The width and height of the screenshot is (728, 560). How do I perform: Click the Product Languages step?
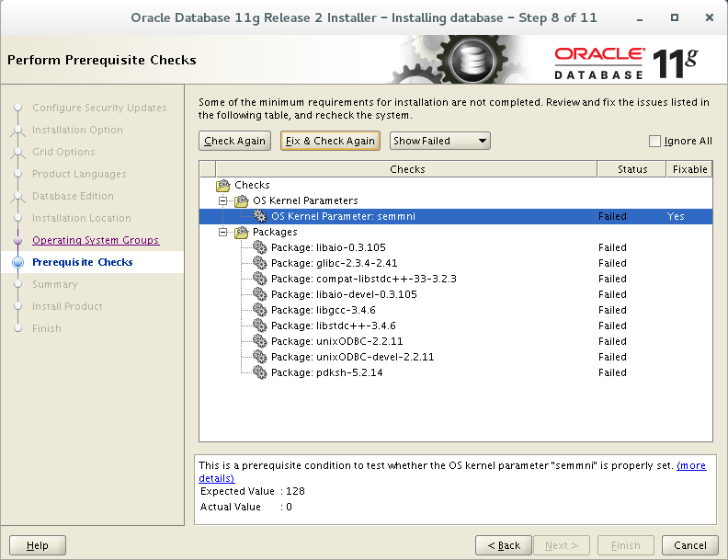coord(79,174)
